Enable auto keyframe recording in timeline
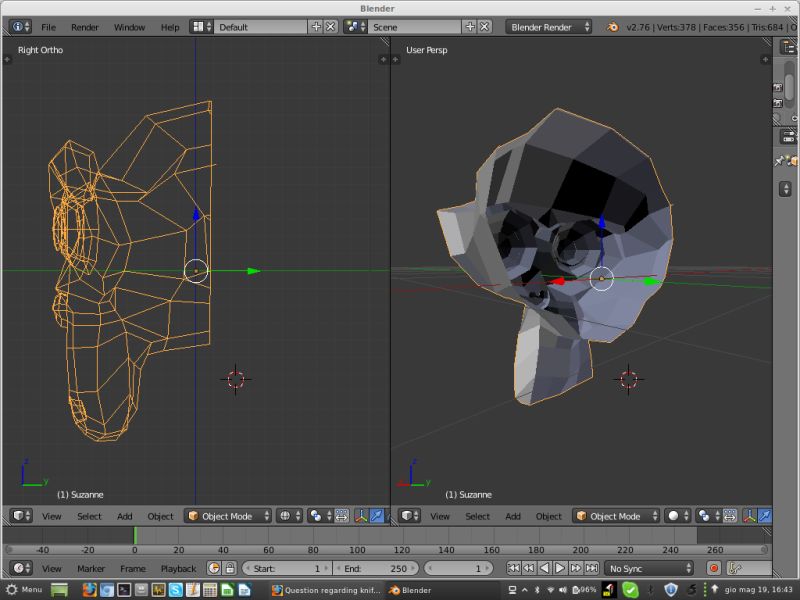Viewport: 800px width, 600px height. click(713, 569)
